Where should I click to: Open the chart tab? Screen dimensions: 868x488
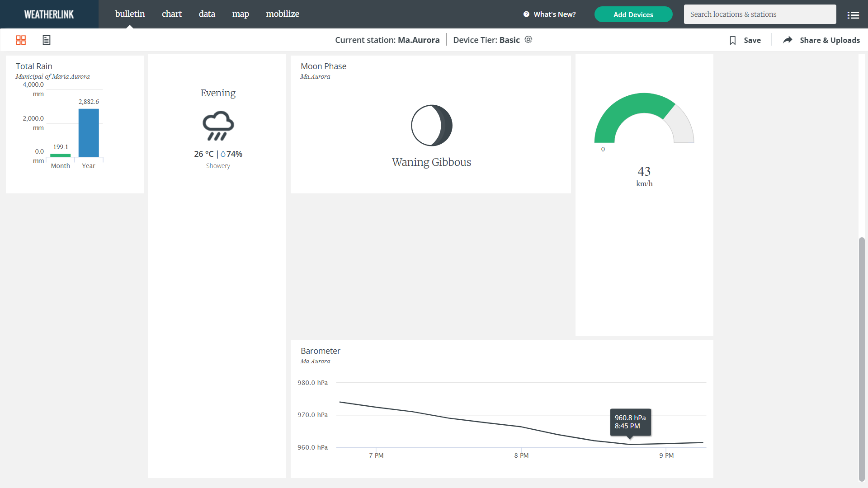click(172, 14)
